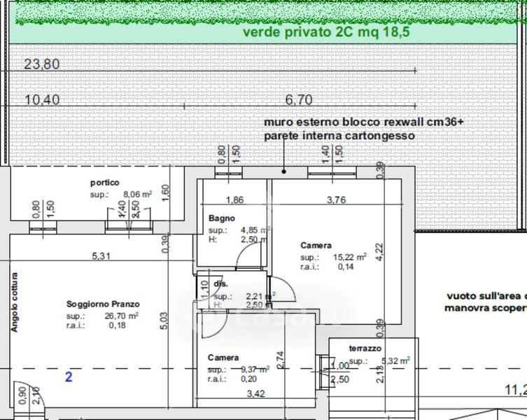Click the terrazzo label
The width and height of the screenshot is (527, 420).
click(x=365, y=349)
